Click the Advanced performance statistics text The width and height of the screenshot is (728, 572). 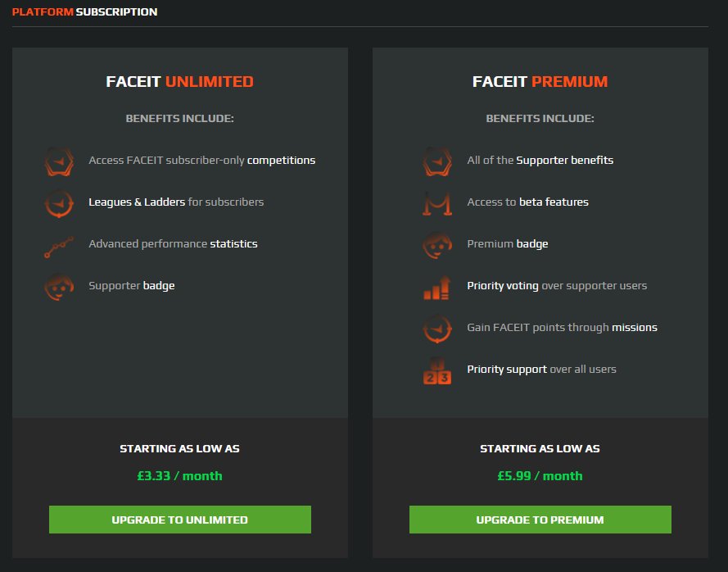click(173, 244)
